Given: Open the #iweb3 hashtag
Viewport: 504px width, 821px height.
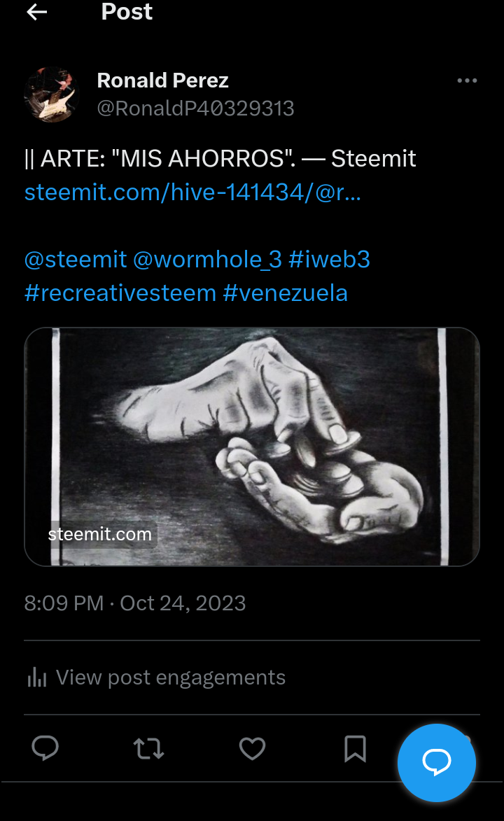Looking at the screenshot, I should pyautogui.click(x=330, y=259).
